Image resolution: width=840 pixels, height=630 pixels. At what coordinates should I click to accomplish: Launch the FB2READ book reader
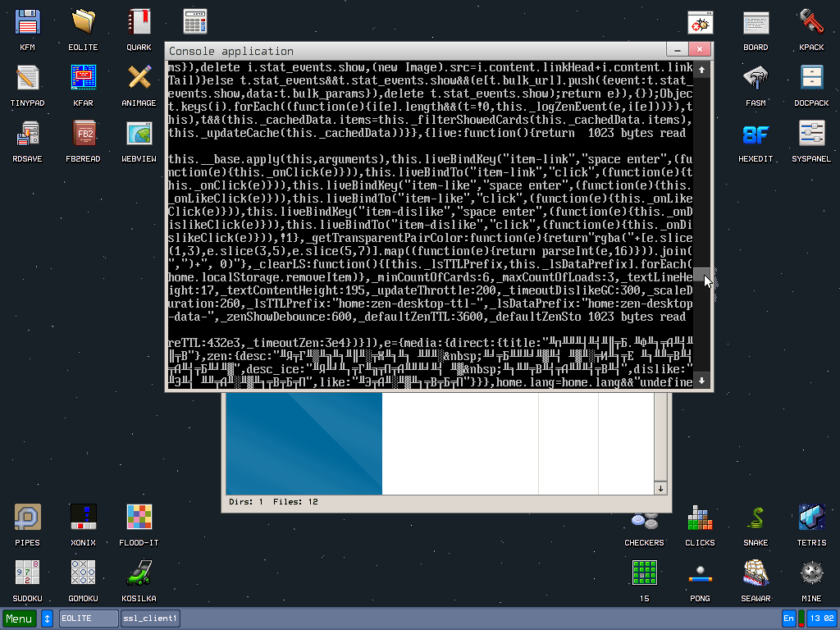tap(83, 134)
